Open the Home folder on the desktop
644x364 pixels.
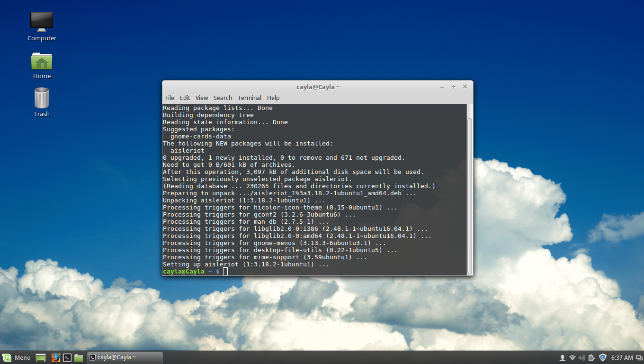point(42,62)
